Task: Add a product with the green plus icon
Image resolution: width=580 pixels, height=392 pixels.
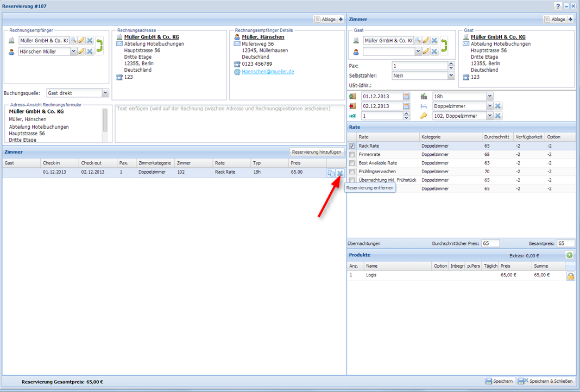Action: [x=569, y=255]
